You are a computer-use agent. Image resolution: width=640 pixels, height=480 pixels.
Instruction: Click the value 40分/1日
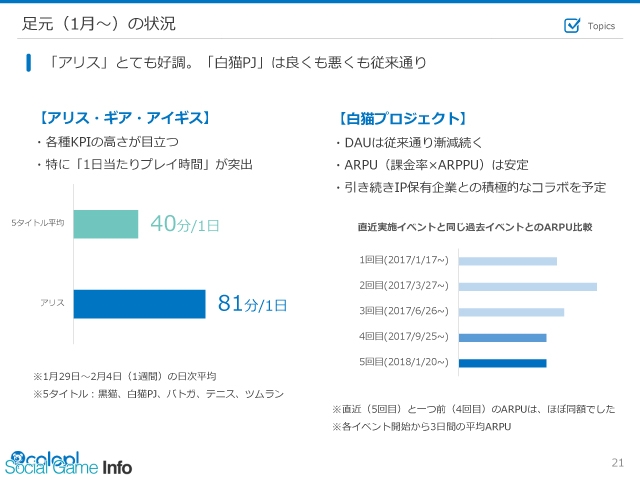click(x=185, y=224)
